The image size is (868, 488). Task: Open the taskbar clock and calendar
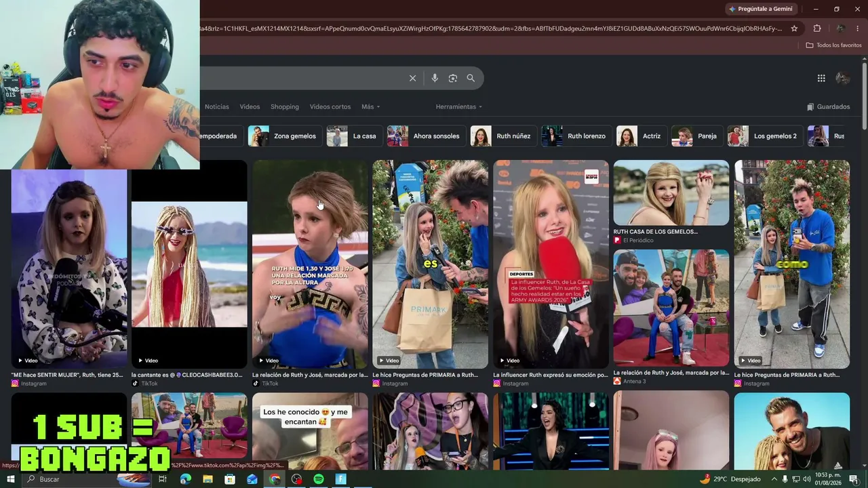(x=827, y=479)
